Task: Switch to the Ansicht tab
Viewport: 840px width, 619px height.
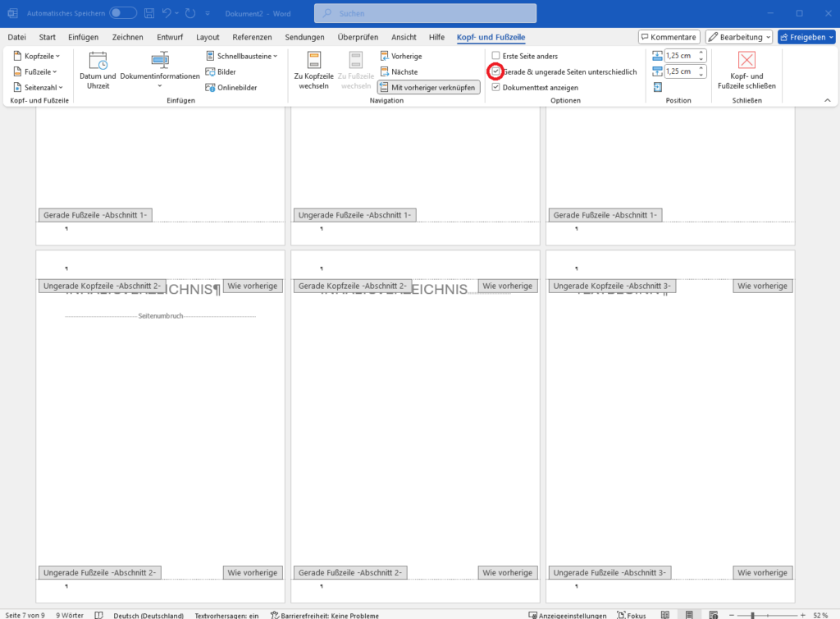Action: [404, 37]
